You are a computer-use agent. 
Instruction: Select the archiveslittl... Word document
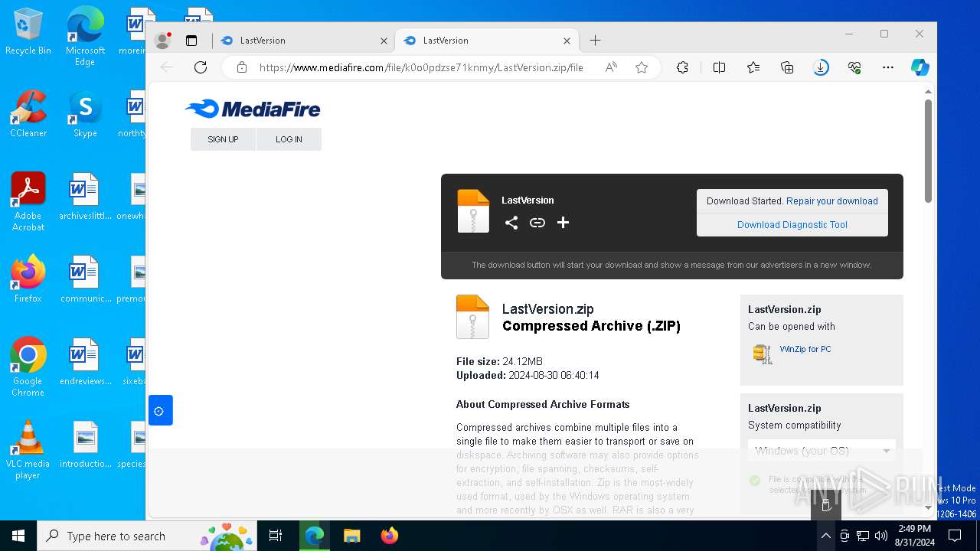85,197
